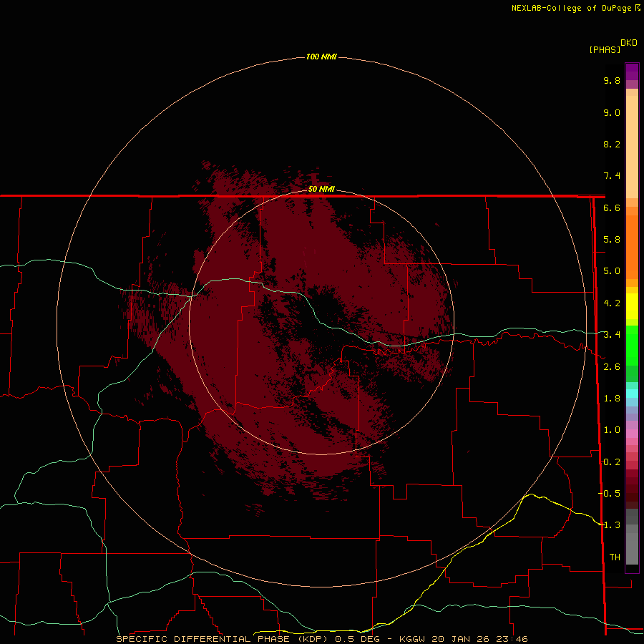Pick the cyan segment of the color bar

pyautogui.click(x=632, y=394)
